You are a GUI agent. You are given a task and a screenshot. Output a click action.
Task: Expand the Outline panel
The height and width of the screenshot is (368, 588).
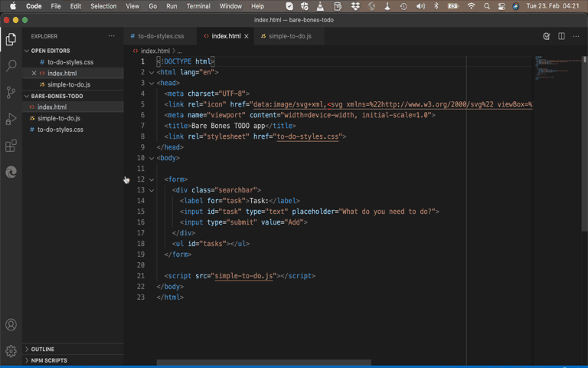tap(43, 349)
